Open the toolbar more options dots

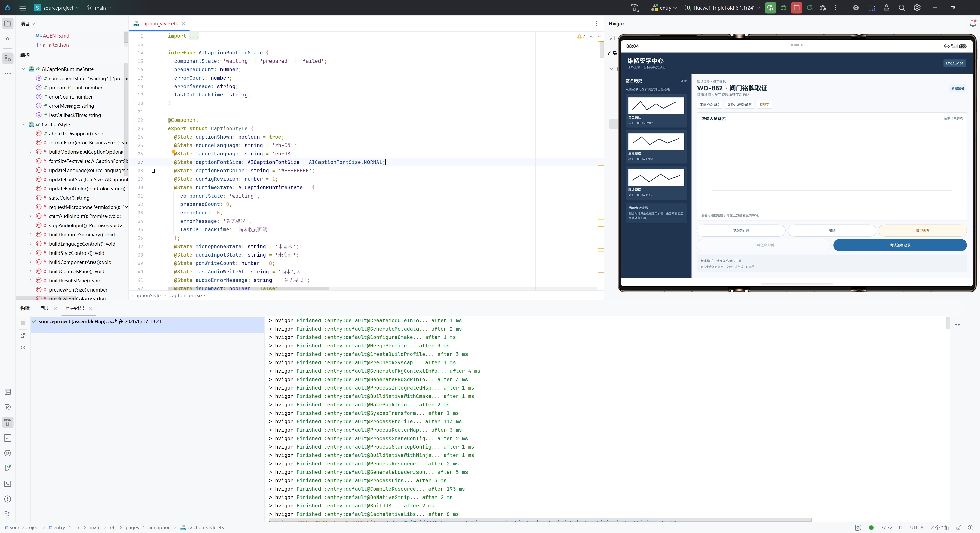tap(836, 8)
